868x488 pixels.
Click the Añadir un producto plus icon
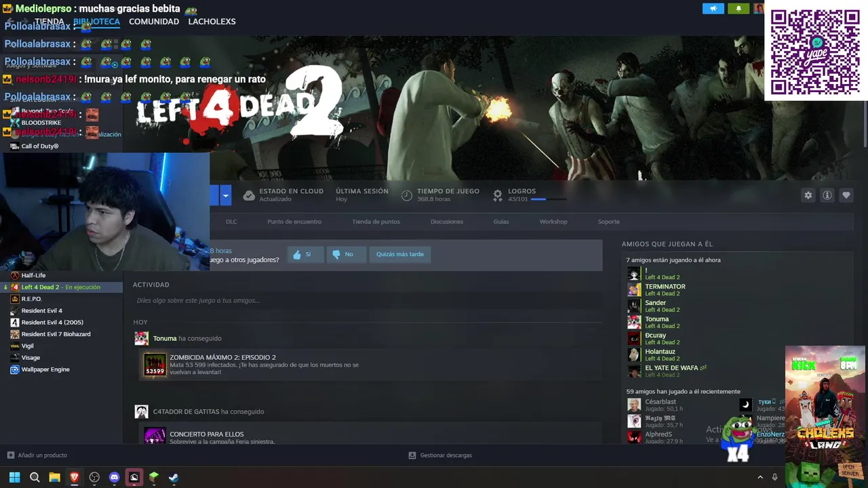coord(10,455)
